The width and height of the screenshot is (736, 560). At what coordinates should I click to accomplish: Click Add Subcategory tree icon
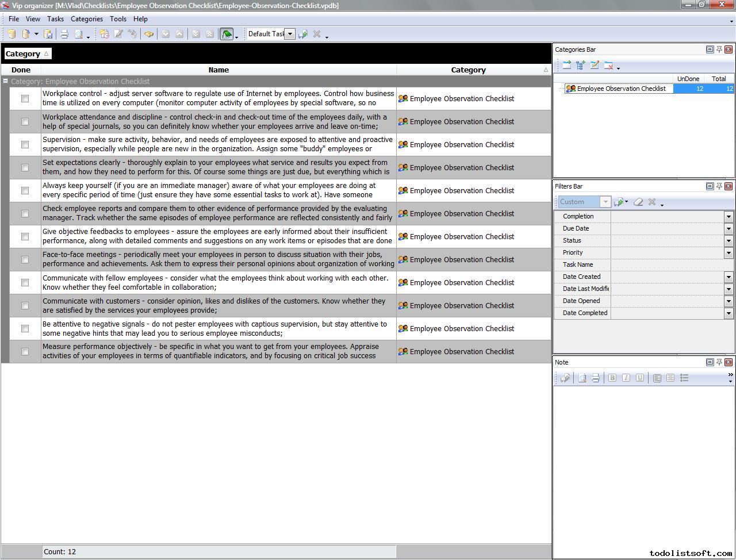click(580, 66)
